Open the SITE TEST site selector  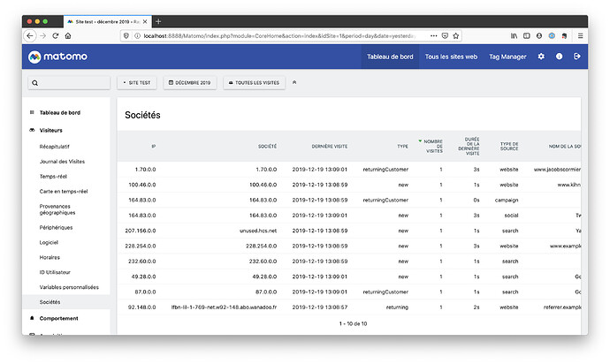point(137,83)
